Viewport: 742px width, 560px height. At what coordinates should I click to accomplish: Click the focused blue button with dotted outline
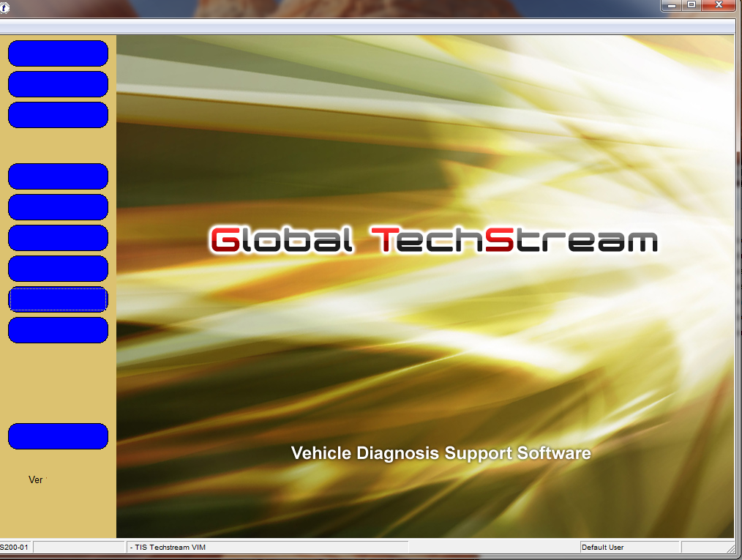pyautogui.click(x=59, y=299)
